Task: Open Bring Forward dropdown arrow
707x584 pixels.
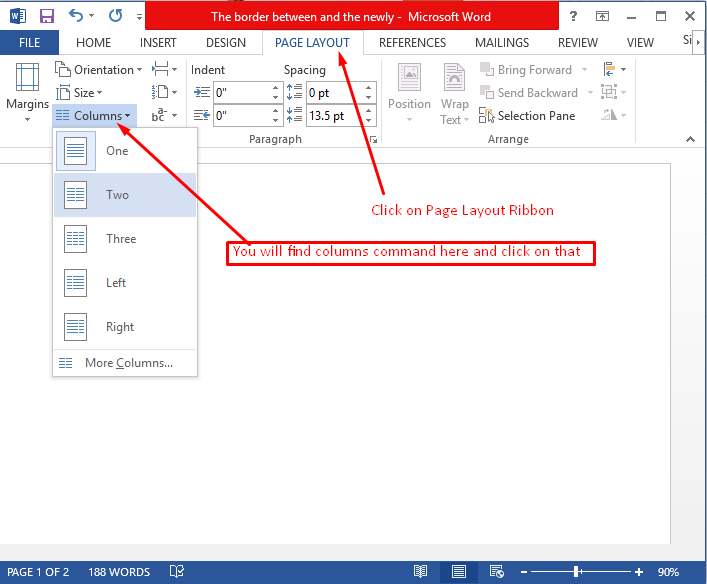Action: click(584, 69)
